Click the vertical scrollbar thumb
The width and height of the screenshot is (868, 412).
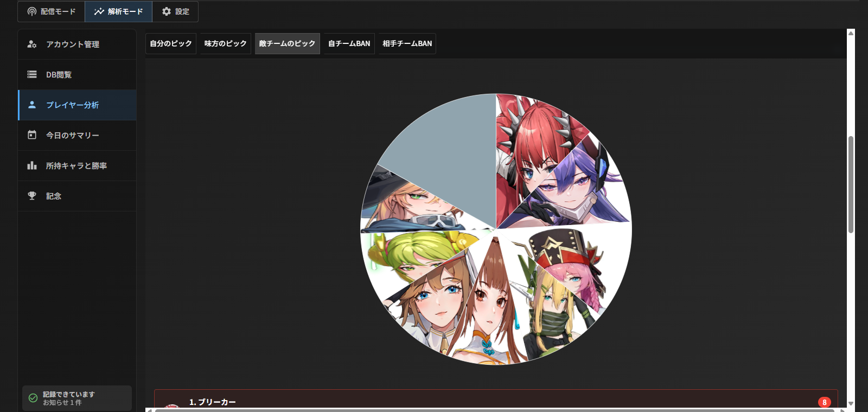pos(851,184)
